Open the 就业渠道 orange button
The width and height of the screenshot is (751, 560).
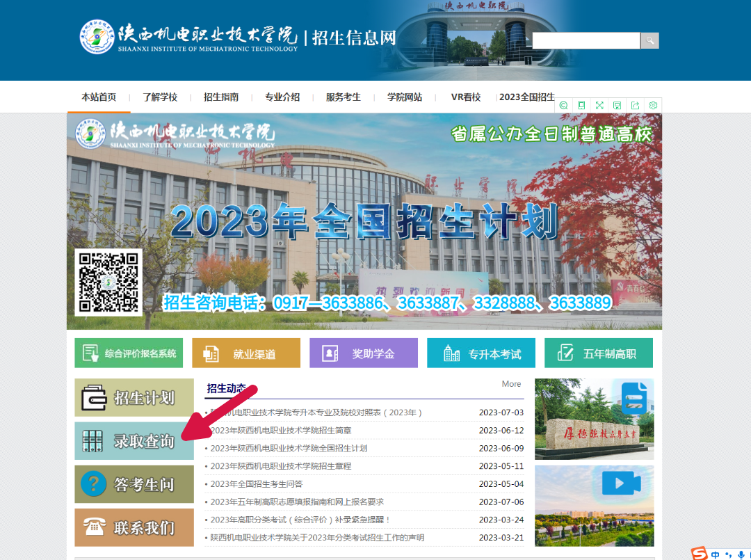tap(246, 353)
